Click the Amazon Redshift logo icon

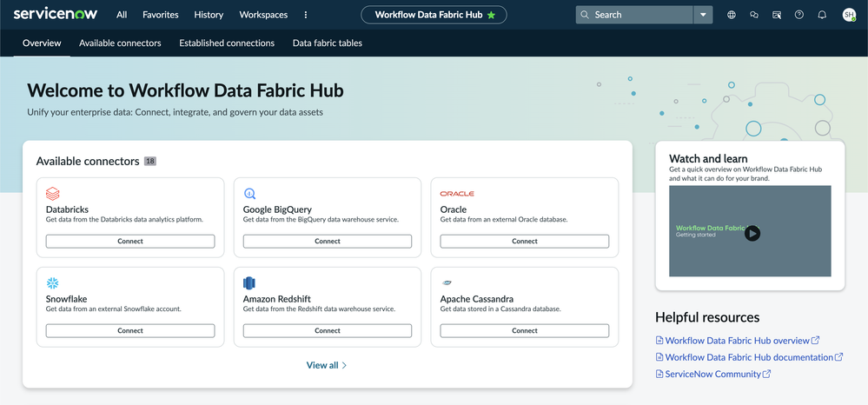[x=249, y=283]
